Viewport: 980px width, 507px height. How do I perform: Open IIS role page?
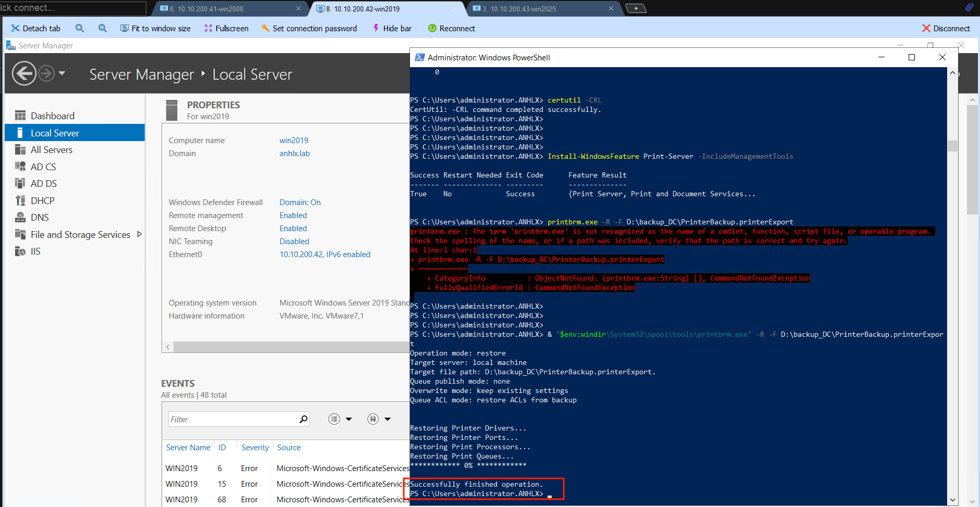click(35, 251)
